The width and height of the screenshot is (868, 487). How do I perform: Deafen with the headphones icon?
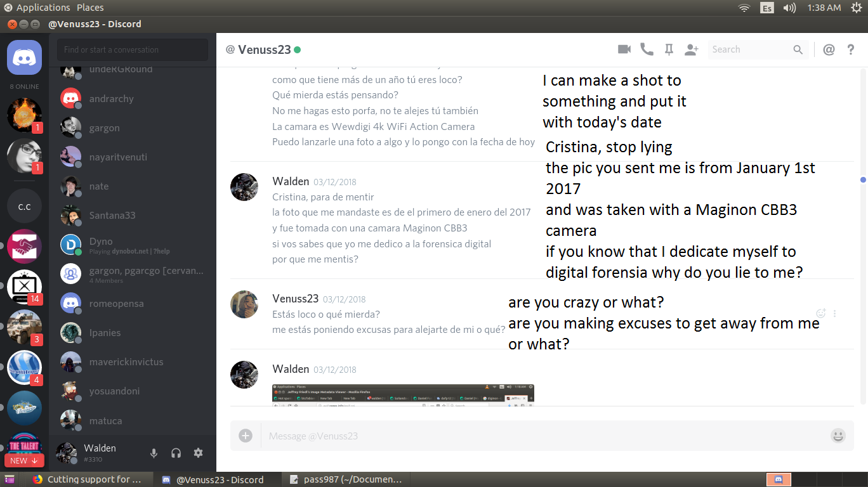[176, 453]
